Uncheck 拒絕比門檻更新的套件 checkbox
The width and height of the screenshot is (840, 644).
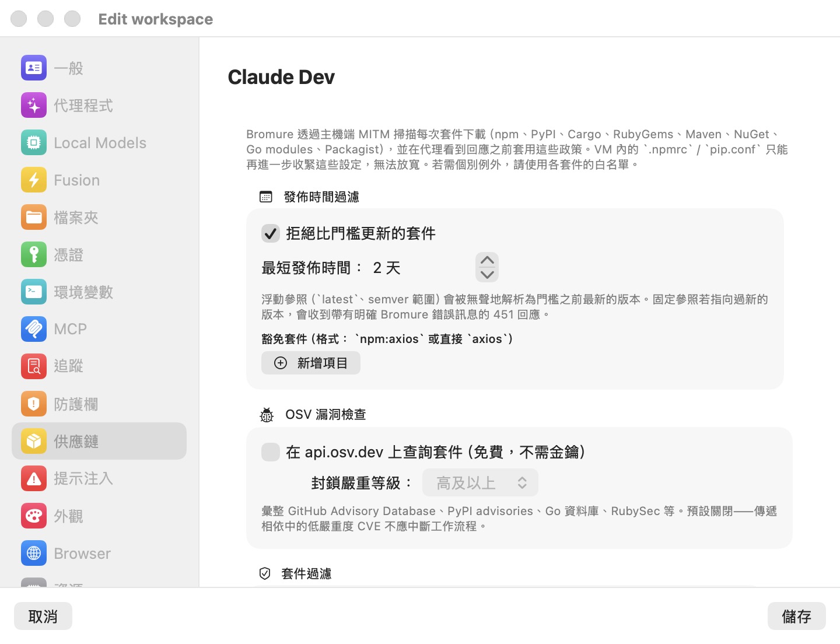271,234
